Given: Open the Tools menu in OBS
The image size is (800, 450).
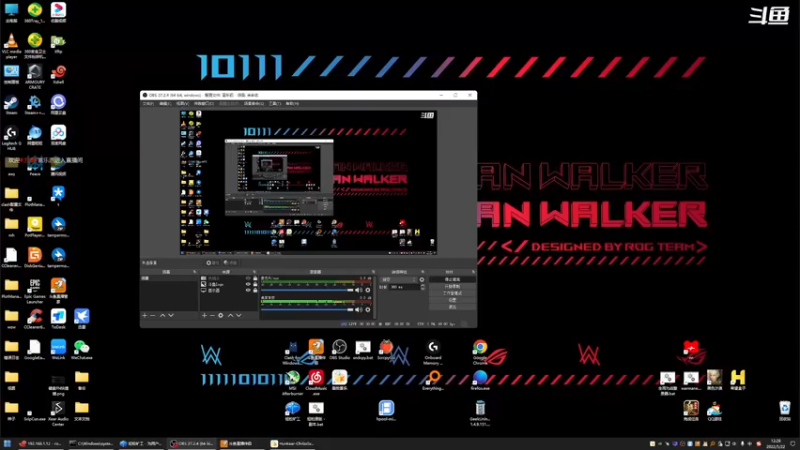Looking at the screenshot, I should point(274,104).
